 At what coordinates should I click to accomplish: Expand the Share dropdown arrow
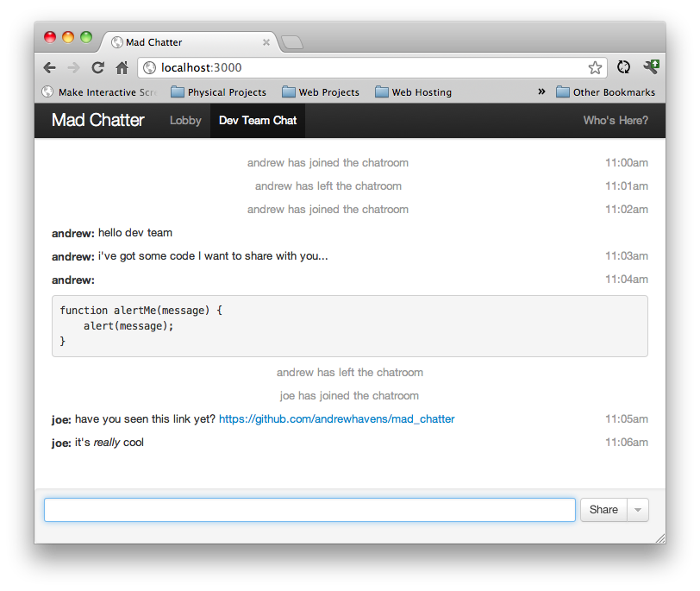(638, 510)
